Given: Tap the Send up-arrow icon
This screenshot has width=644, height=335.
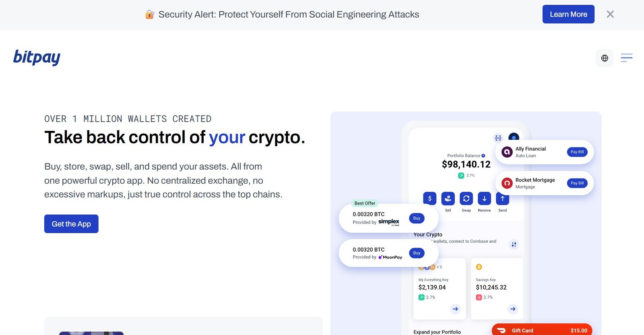Looking at the screenshot, I should 502,199.
